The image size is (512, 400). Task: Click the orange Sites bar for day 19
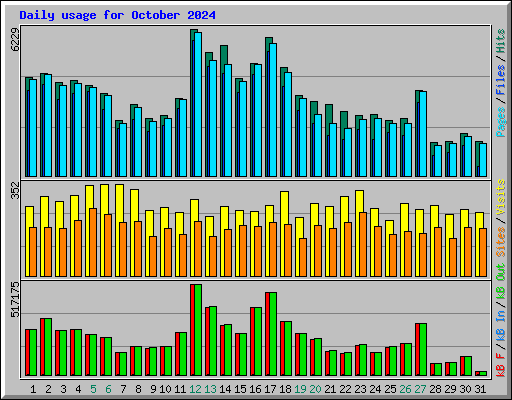[x=303, y=257]
